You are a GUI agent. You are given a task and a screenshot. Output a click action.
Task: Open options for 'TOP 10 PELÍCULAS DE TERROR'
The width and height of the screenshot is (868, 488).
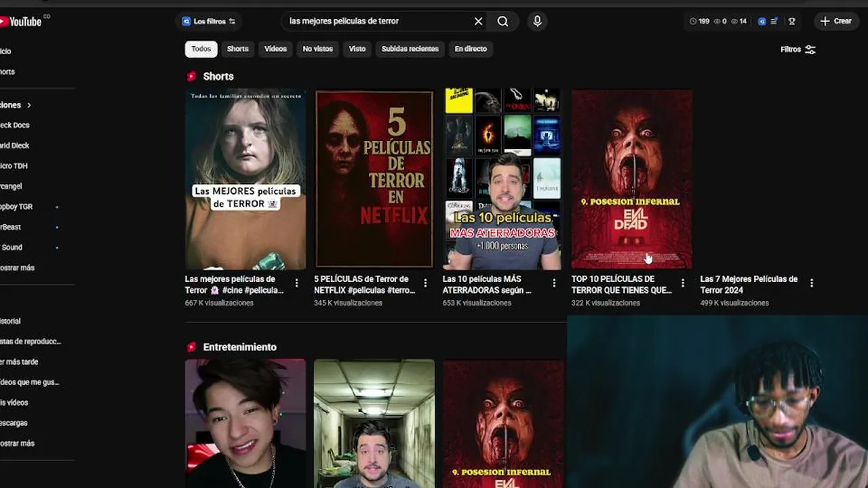click(683, 283)
